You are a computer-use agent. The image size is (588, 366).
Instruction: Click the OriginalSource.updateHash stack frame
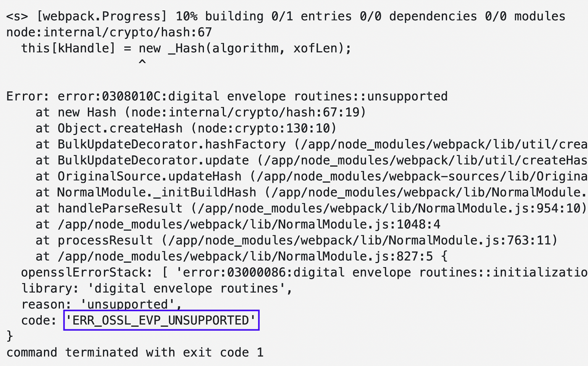[311, 176]
